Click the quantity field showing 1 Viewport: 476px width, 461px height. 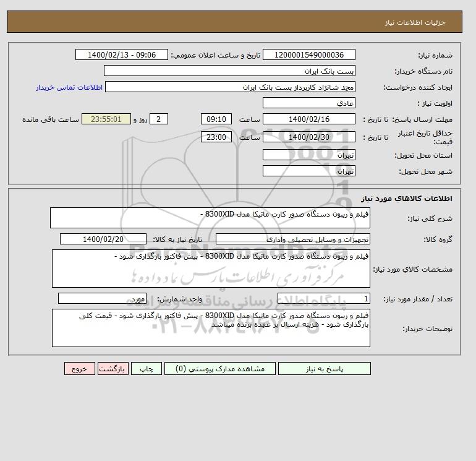pos(323,298)
